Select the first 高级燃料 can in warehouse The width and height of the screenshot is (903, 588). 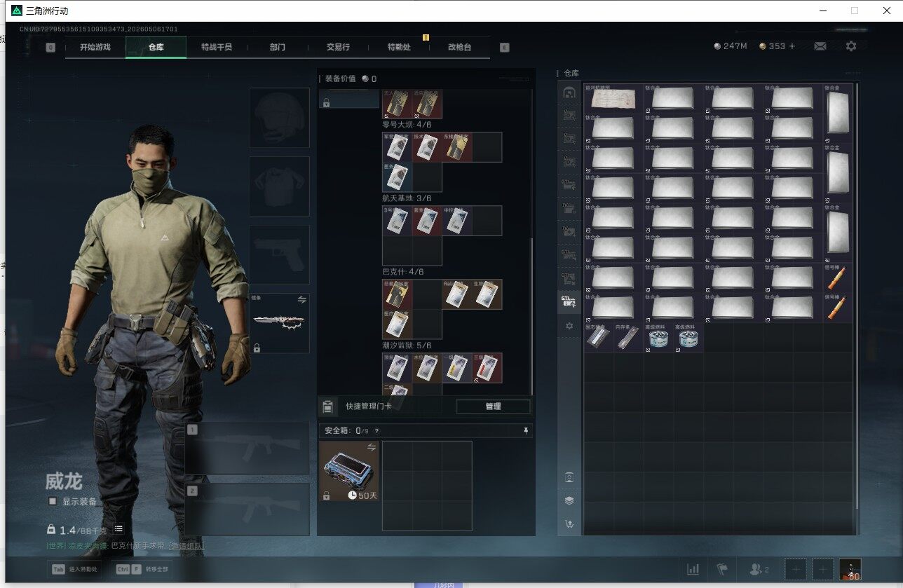tap(659, 337)
